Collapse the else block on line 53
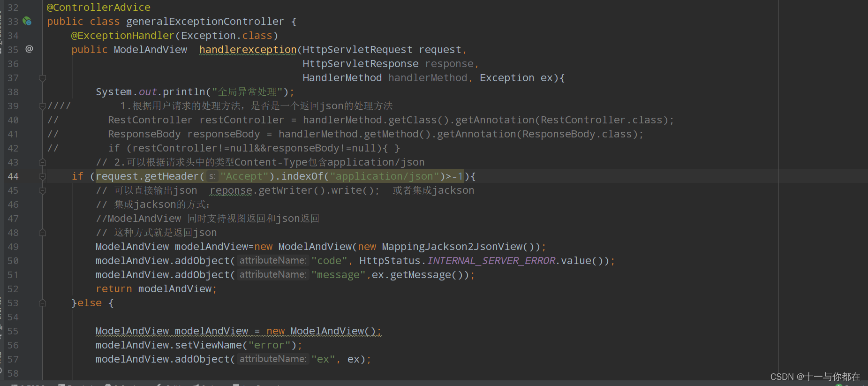The height and width of the screenshot is (386, 868). click(43, 303)
